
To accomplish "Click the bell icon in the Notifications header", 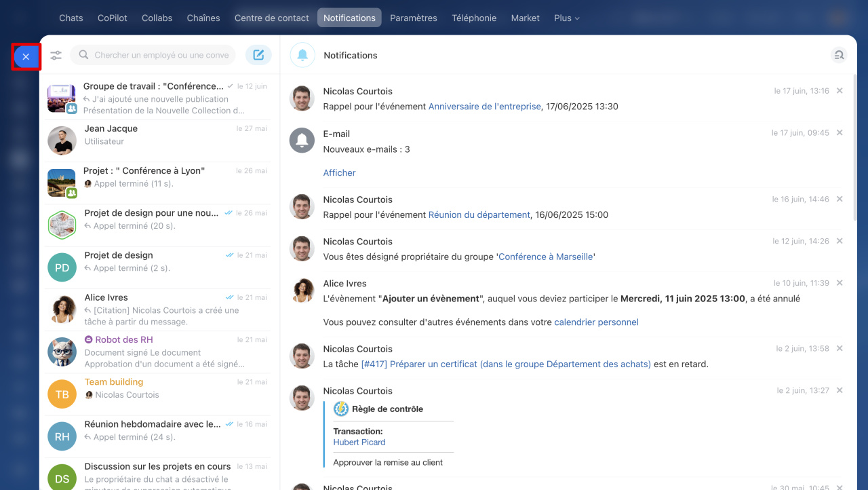I will (x=302, y=55).
